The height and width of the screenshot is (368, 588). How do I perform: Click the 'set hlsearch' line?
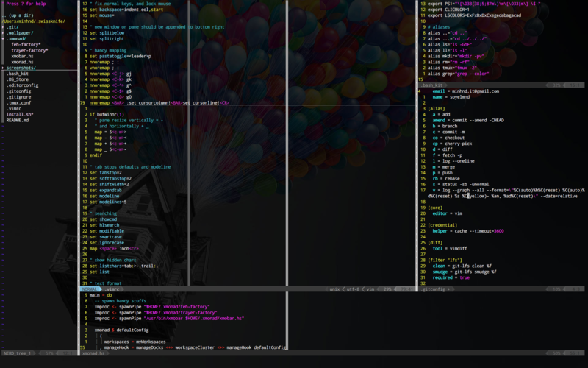[x=104, y=225]
